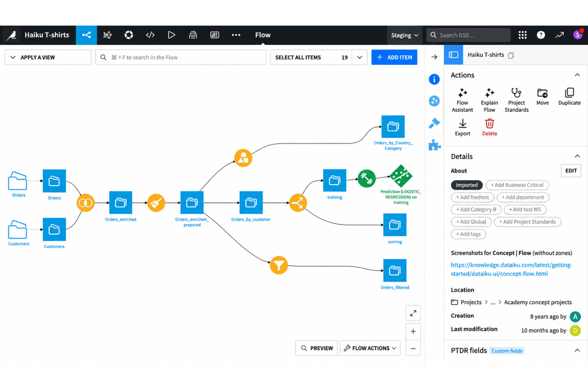
Task: Open Project Standards action
Action: (516, 100)
